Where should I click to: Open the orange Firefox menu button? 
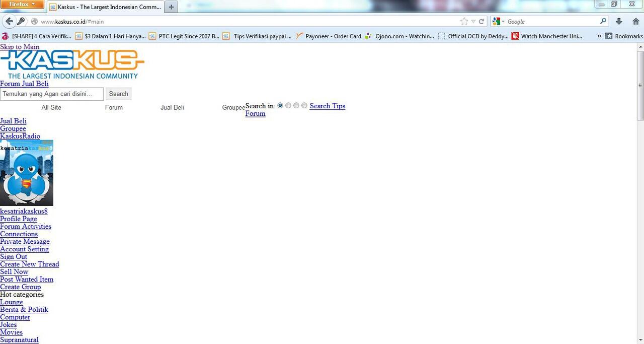point(22,4)
